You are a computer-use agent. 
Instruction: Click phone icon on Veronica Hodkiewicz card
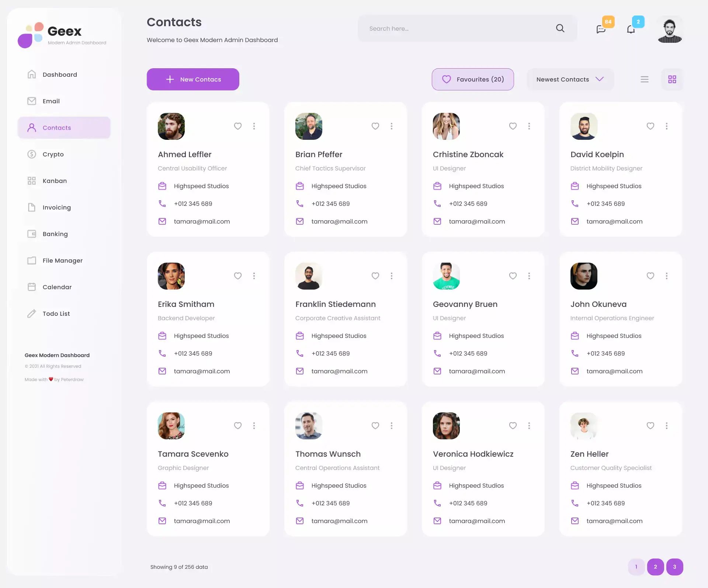click(x=437, y=503)
